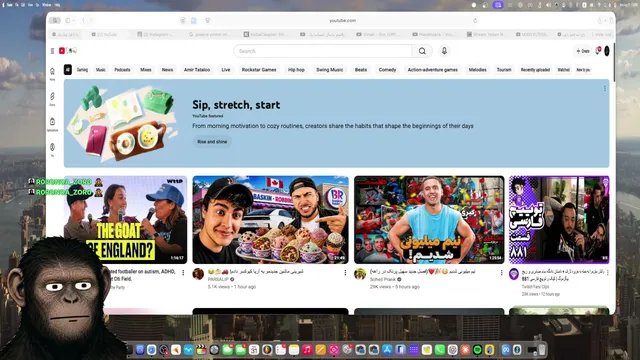Select the Recently uploaded chip
The height and width of the screenshot is (360, 640).
pyautogui.click(x=535, y=70)
